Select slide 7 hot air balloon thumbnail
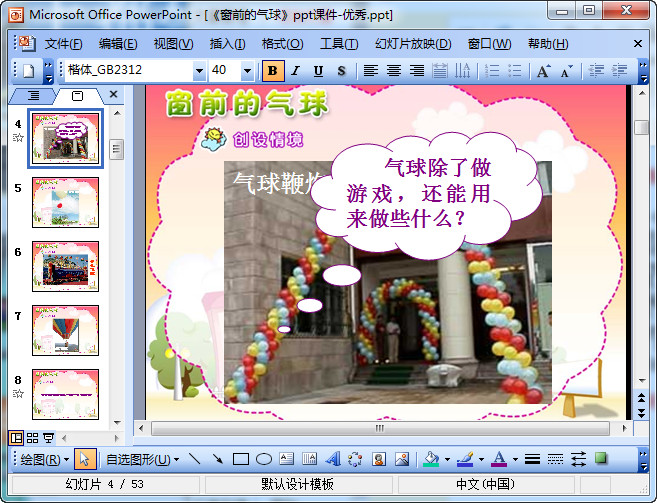Screen dimensions: 657x503 pyautogui.click(x=65, y=330)
